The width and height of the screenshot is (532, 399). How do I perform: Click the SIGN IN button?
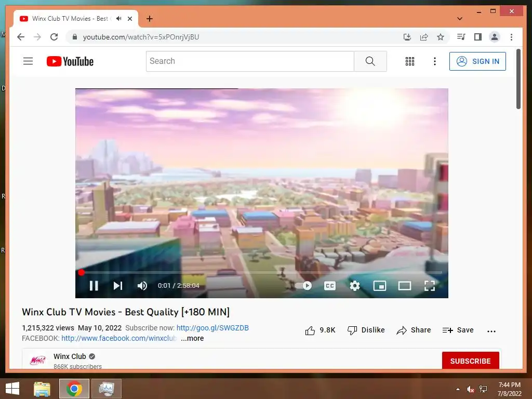pos(477,61)
